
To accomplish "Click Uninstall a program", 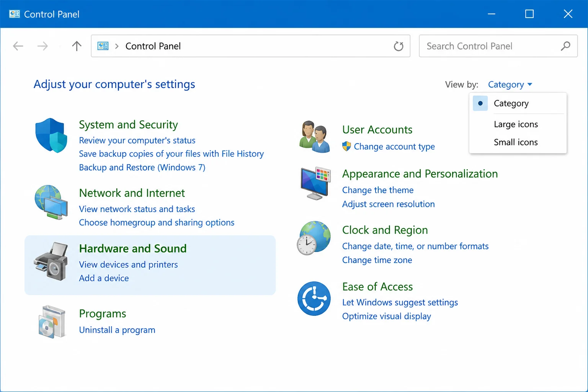I will click(x=117, y=330).
